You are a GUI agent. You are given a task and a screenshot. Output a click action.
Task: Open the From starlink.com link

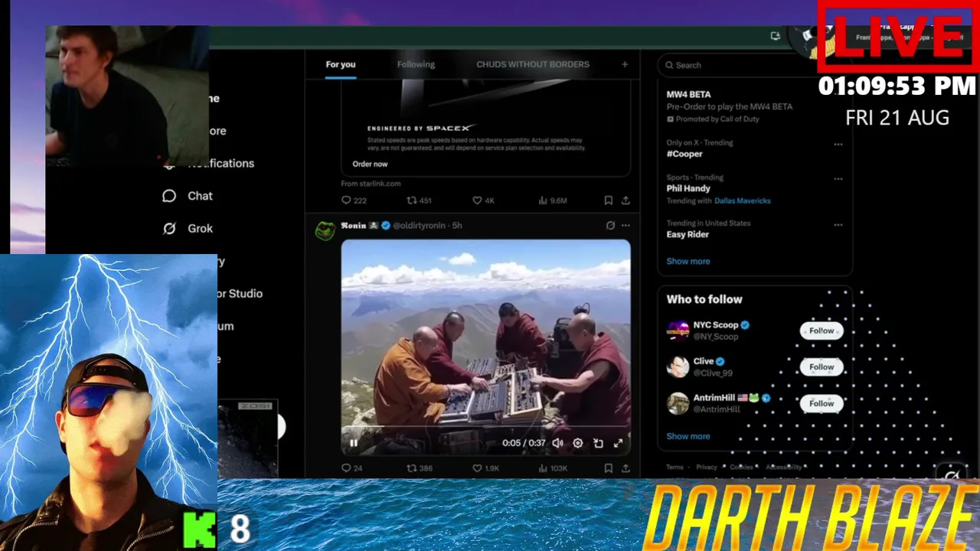point(371,184)
